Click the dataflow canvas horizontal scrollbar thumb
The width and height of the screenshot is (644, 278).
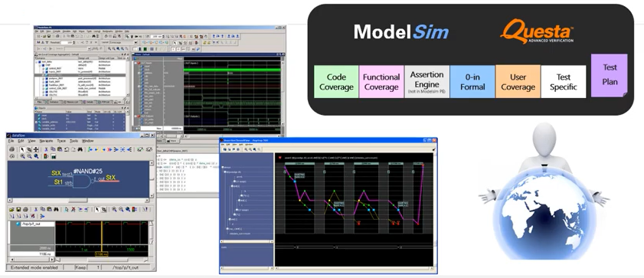78,200
